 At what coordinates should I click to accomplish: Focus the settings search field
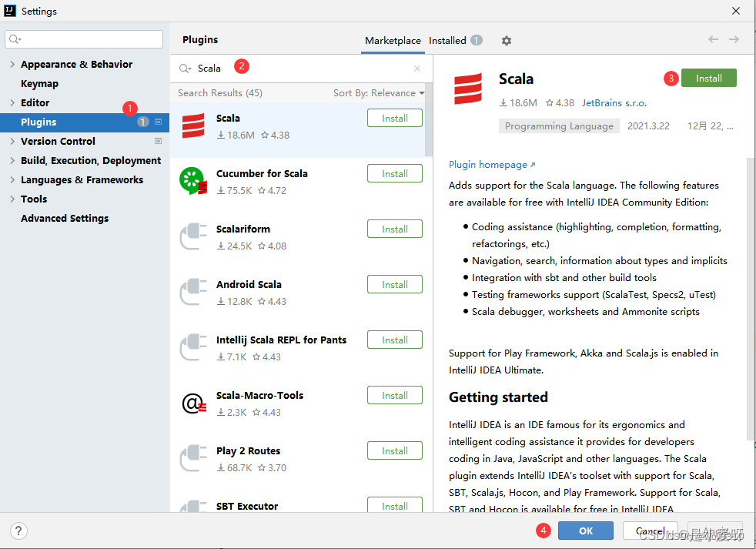[x=84, y=39]
